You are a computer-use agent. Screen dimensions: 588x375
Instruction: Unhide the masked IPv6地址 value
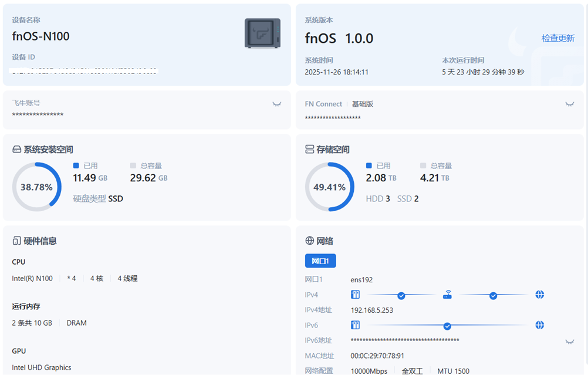pyautogui.click(x=569, y=342)
